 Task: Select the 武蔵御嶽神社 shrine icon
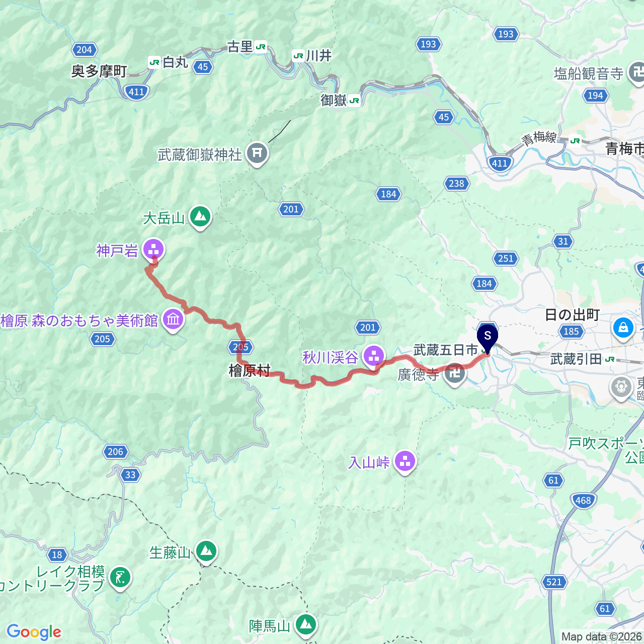click(257, 154)
